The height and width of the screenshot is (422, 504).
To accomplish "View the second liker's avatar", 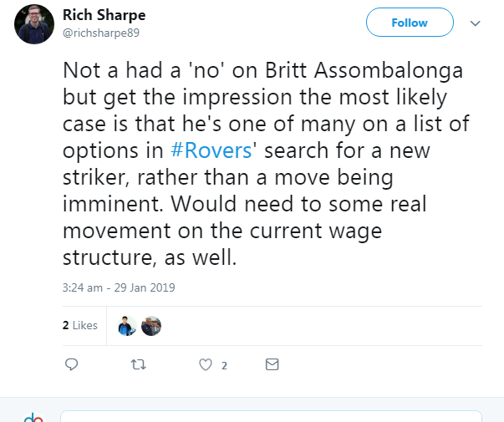I will [x=151, y=326].
